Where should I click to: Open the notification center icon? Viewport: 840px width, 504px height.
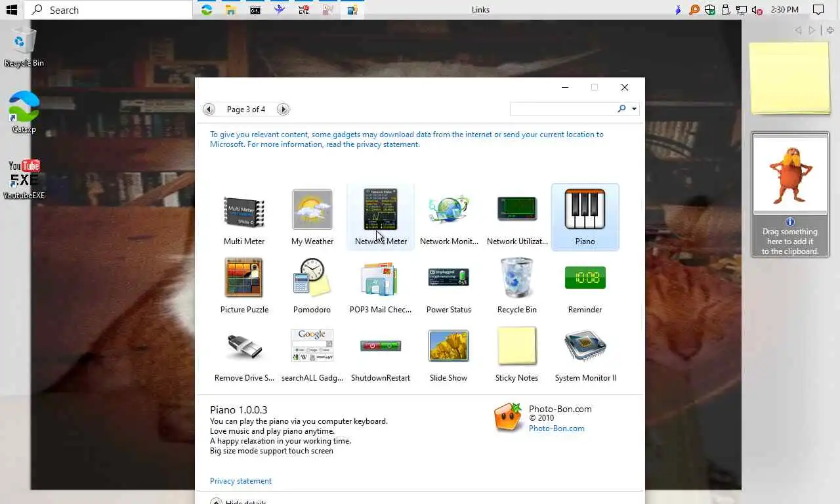point(818,10)
